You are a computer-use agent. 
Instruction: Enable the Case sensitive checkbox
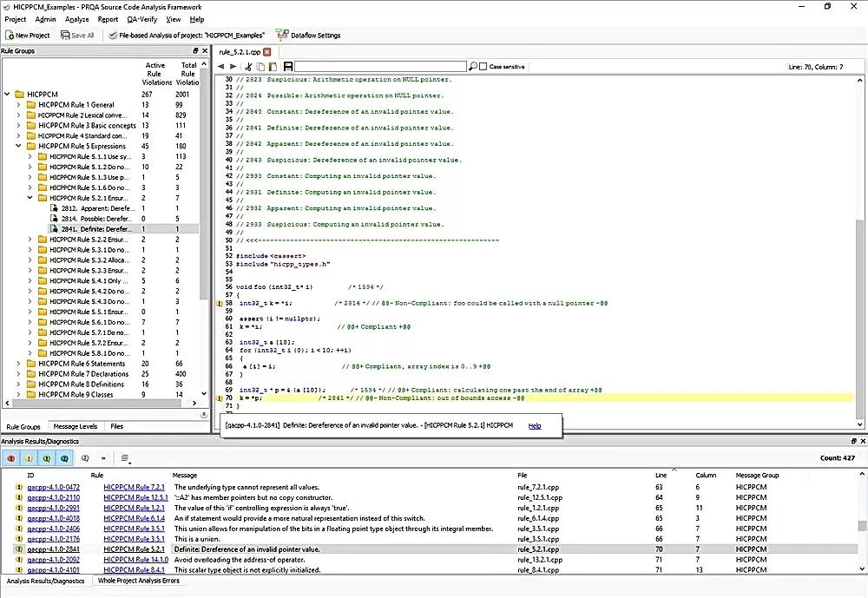click(483, 67)
